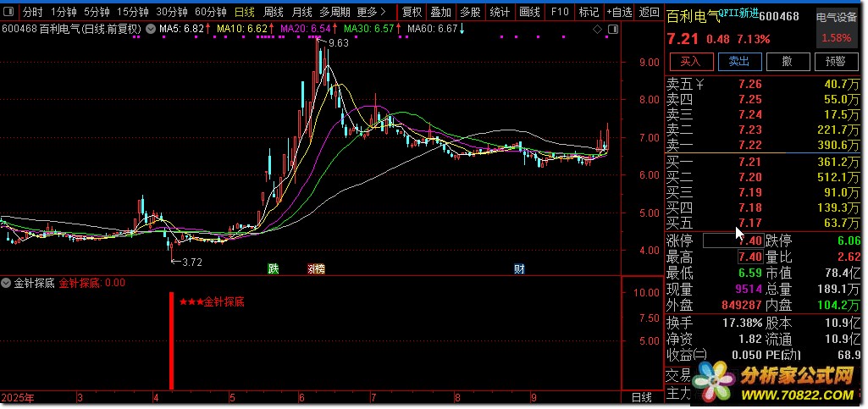Click the ★★★金针探底 signal label

coord(212,302)
